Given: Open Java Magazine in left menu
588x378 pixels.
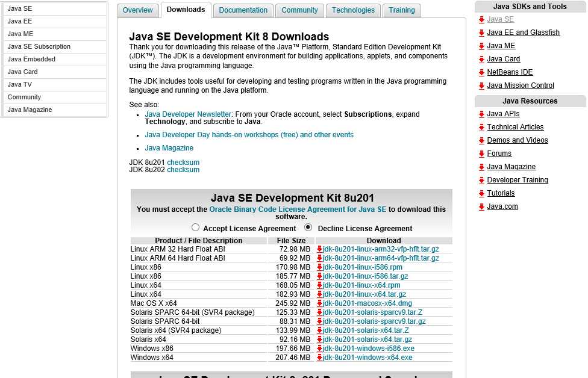Looking at the screenshot, I should click(55, 110).
